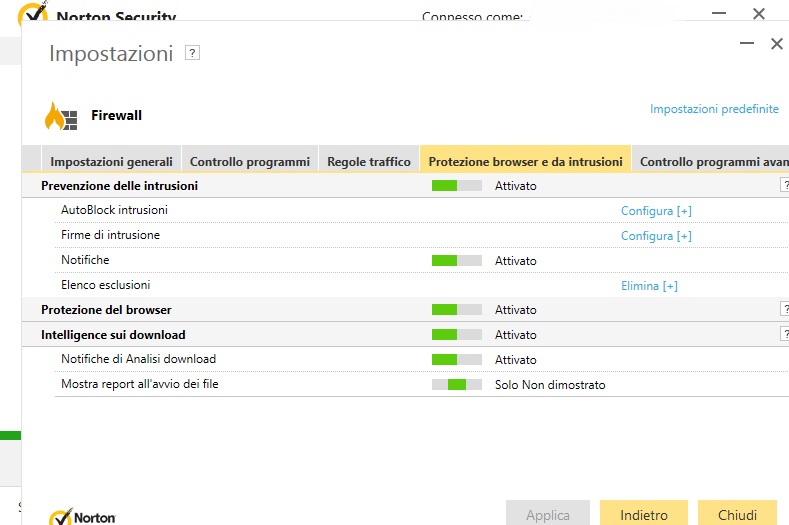
Task: Adjust Mostra report all'avvio dei file slider
Action: [456, 385]
